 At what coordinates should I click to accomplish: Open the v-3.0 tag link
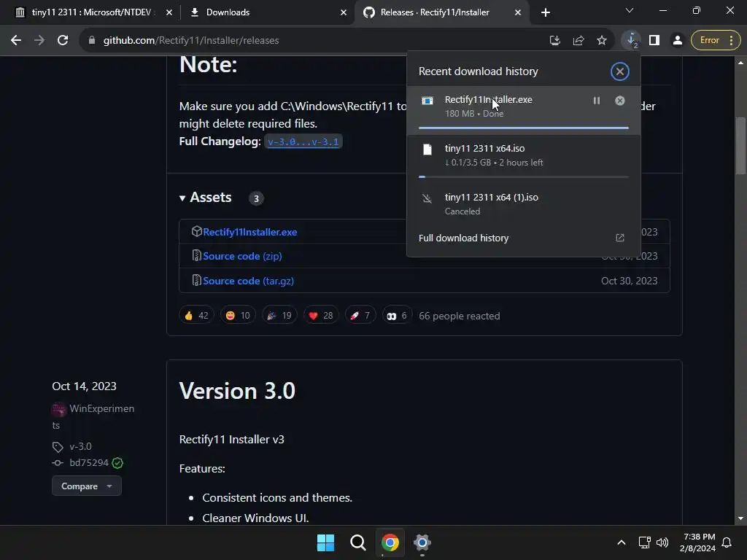[80, 447]
